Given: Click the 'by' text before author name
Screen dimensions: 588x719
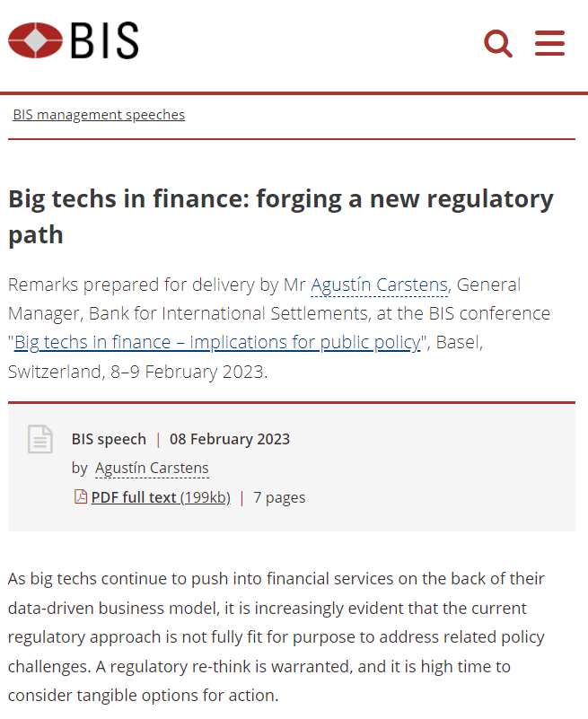Looking at the screenshot, I should tap(79, 469).
